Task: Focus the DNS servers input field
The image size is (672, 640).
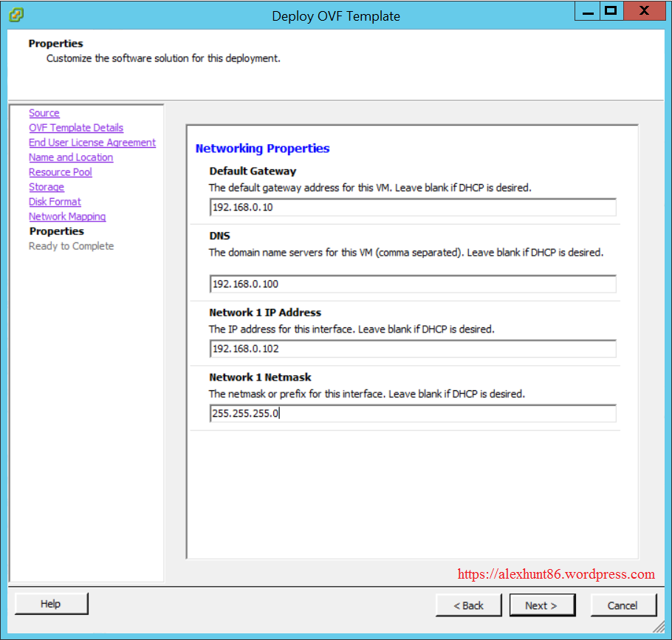Action: (413, 284)
